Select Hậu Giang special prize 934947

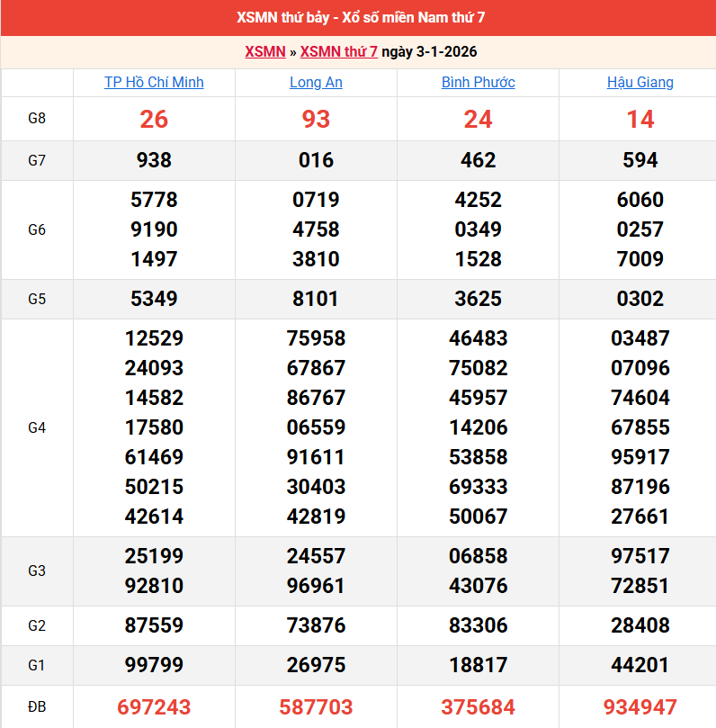point(640,707)
